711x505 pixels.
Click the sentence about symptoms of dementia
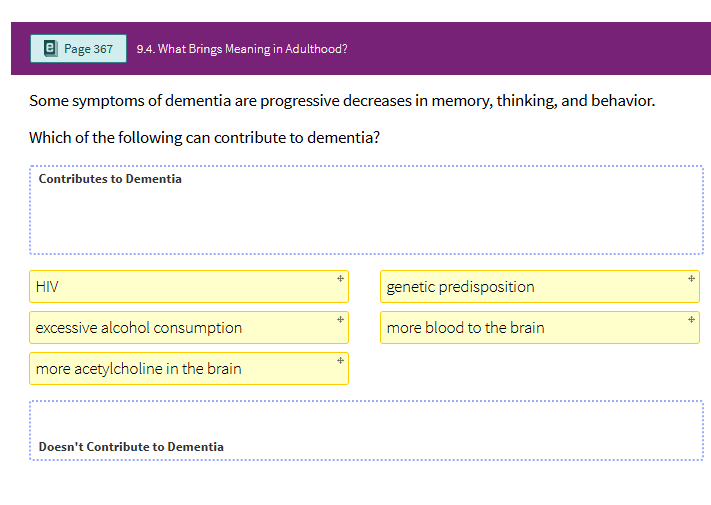tap(342, 101)
